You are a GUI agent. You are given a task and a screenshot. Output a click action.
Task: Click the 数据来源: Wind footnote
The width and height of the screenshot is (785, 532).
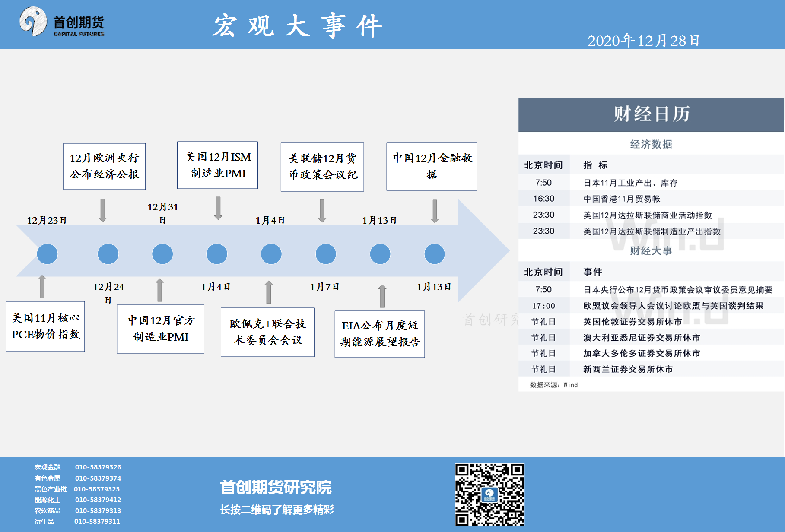point(553,385)
